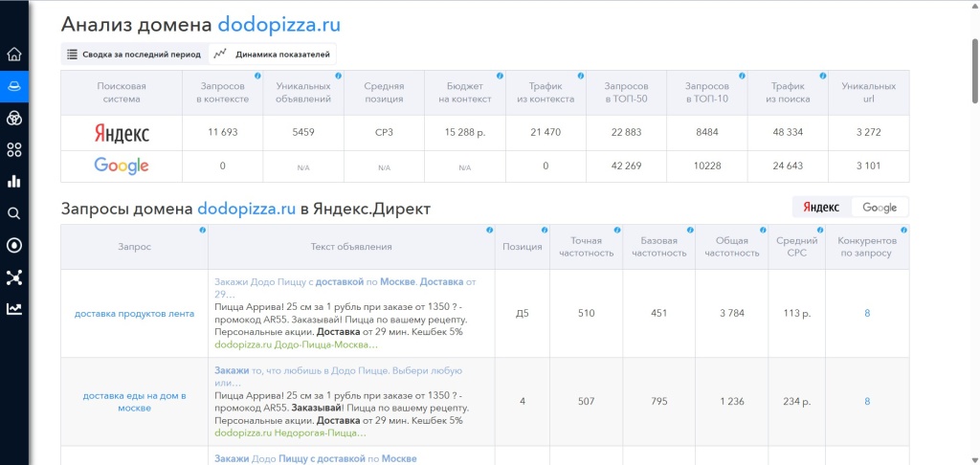Info icon next to Запросов в ТОП-10
Screen dimensions: 980x465
point(742,76)
